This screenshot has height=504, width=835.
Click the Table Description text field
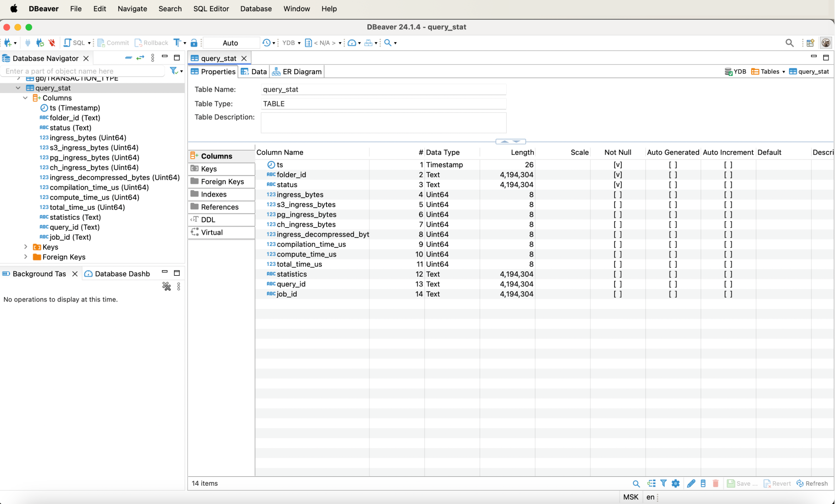(383, 122)
